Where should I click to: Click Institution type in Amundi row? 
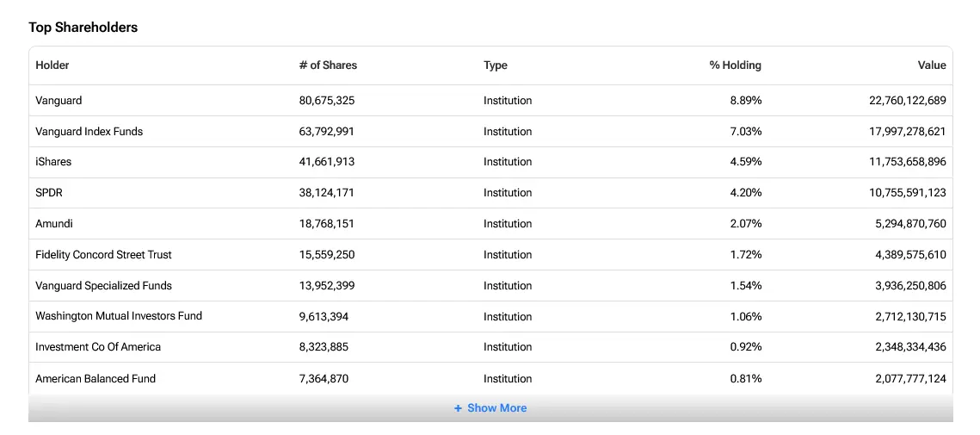coord(508,223)
